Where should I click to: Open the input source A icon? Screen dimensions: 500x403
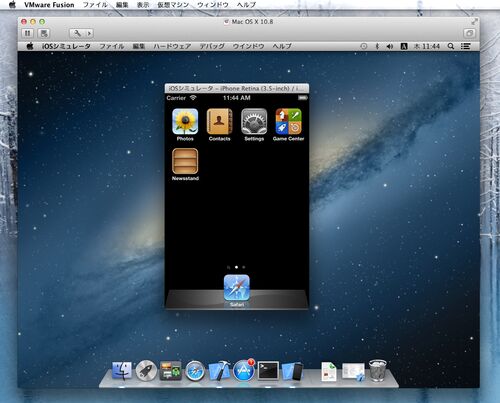[404, 46]
